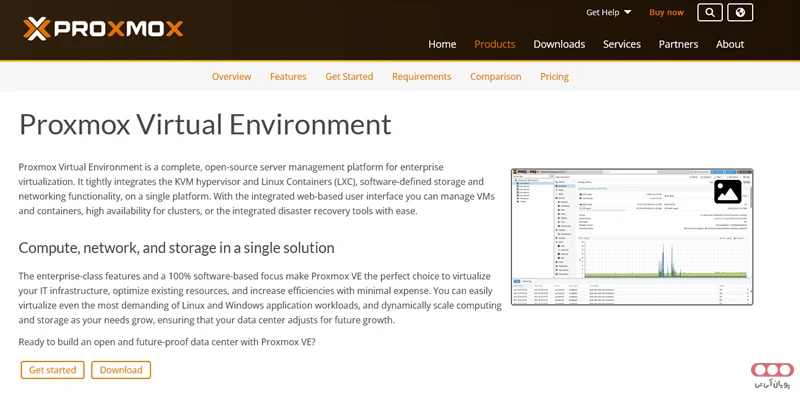
Task: Click the 'Compute, network, and storage' subheading
Action: click(x=177, y=248)
